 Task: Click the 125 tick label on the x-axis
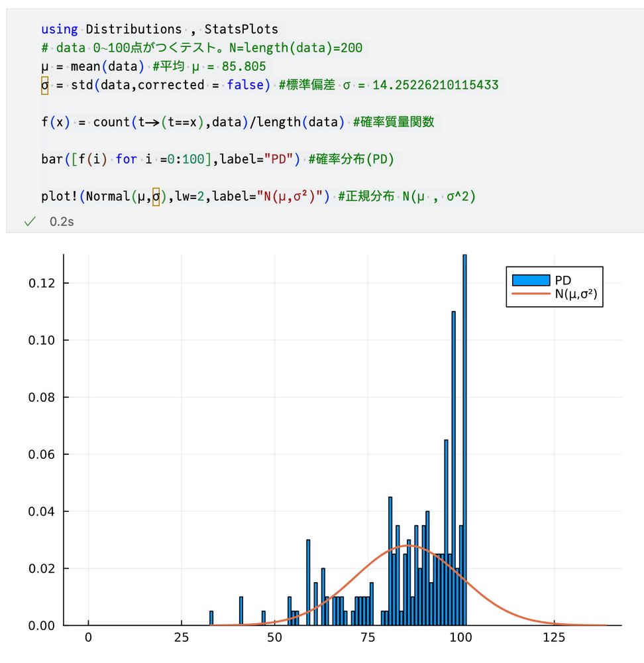[x=554, y=636]
